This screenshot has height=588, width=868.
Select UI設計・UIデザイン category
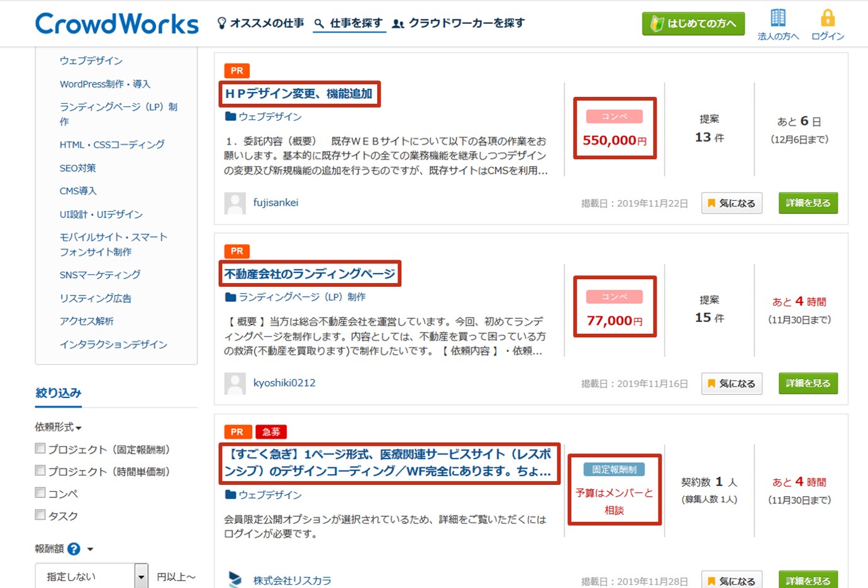coord(101,214)
